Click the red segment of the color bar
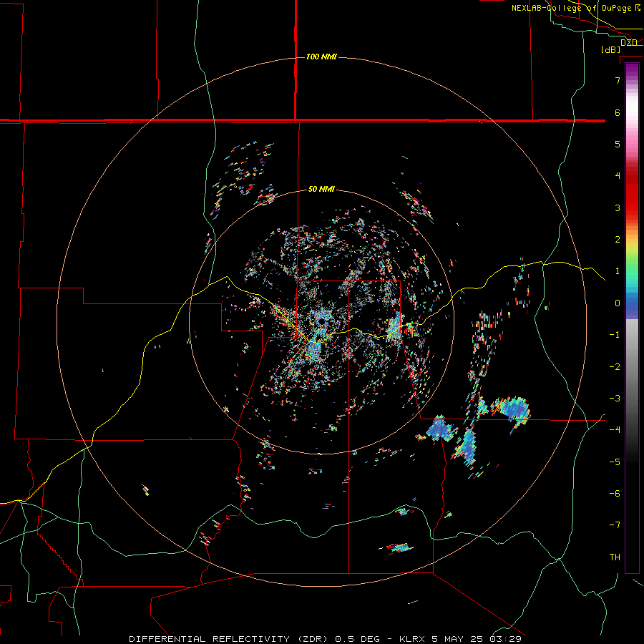644x644 pixels. pyautogui.click(x=632, y=193)
